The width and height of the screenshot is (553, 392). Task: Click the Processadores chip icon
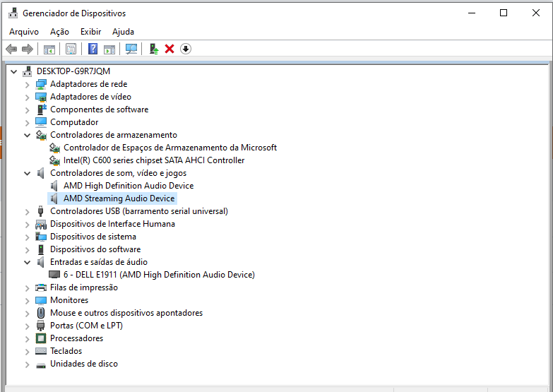tap(41, 338)
